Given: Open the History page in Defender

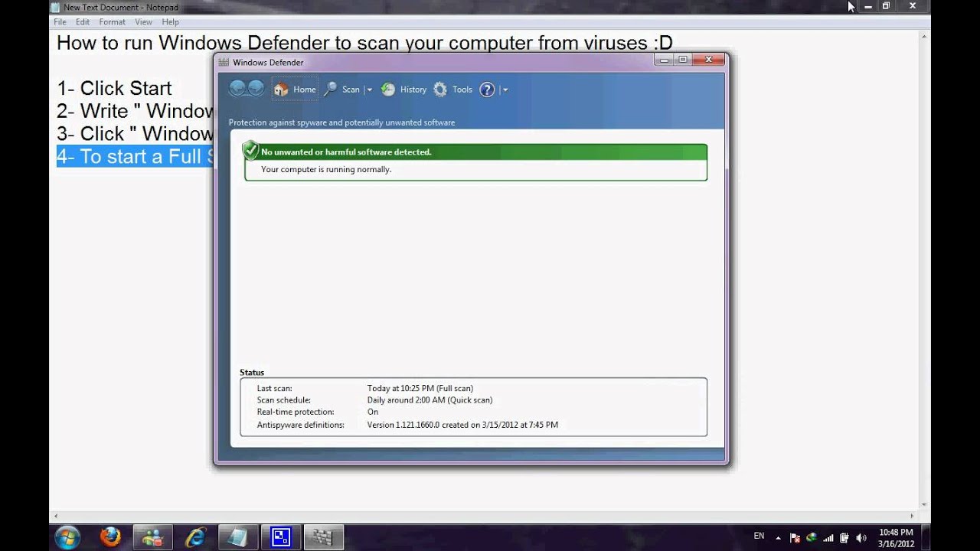Looking at the screenshot, I should pos(404,90).
